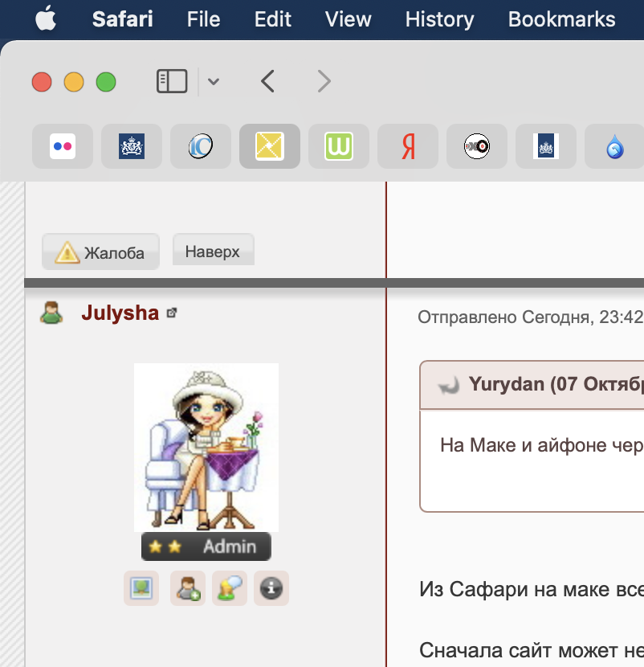Open the View menu
The width and height of the screenshot is (644, 667).
[348, 19]
